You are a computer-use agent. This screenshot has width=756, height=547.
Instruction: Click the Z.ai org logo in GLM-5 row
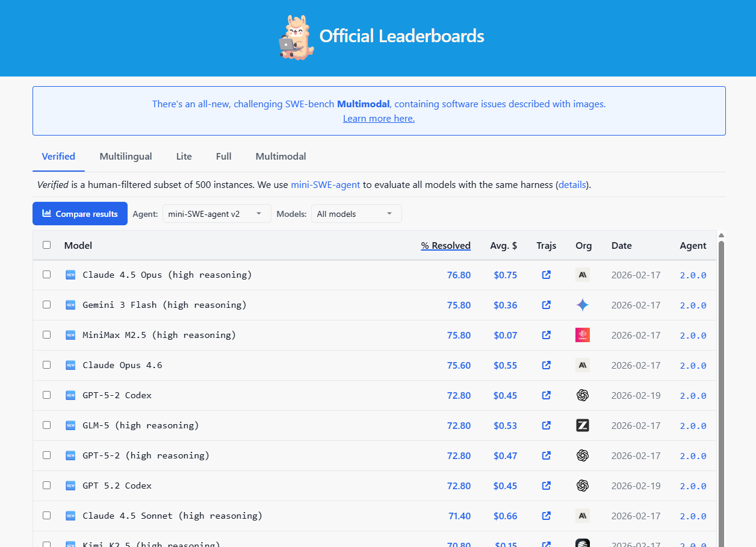[583, 425]
